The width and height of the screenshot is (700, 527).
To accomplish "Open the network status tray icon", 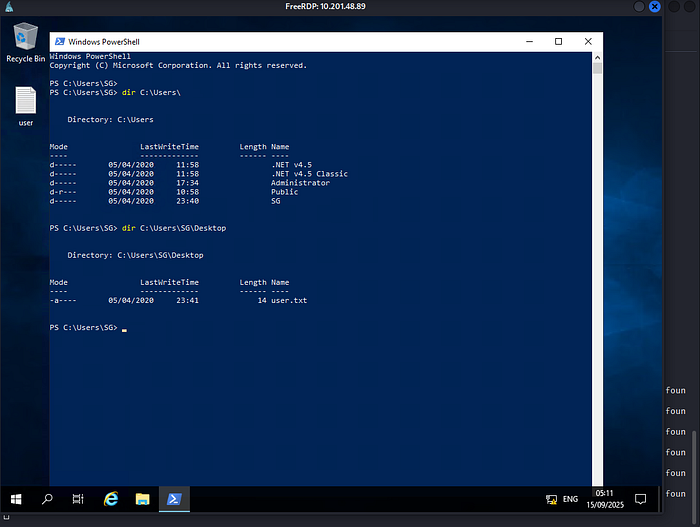I will [551, 499].
